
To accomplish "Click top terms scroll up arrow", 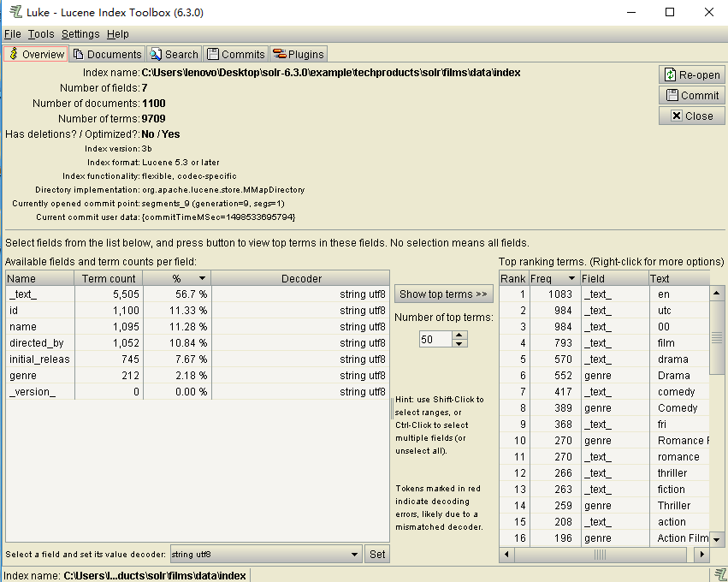I will [x=716, y=293].
